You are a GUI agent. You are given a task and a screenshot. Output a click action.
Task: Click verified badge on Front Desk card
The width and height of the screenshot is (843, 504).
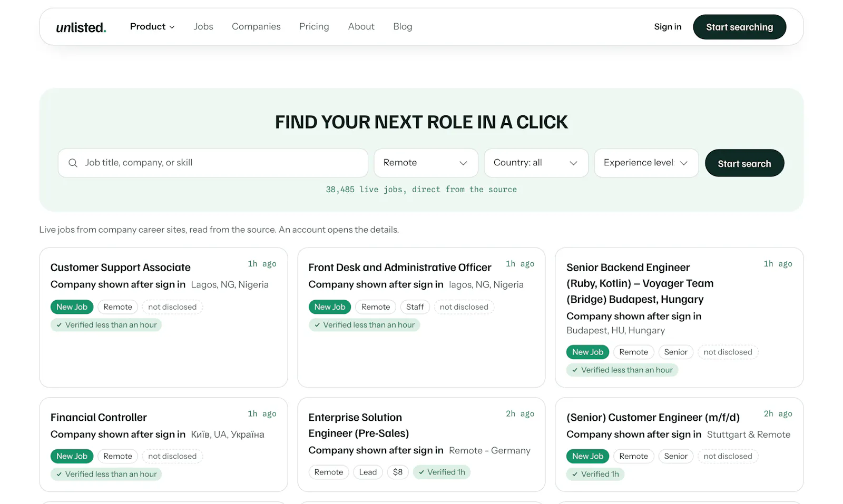click(x=364, y=325)
